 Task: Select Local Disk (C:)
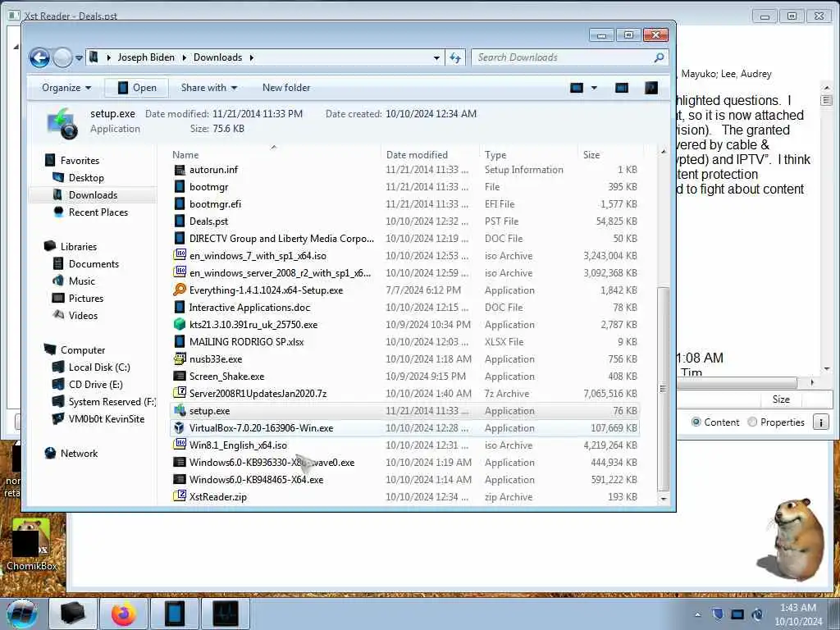[x=99, y=367]
